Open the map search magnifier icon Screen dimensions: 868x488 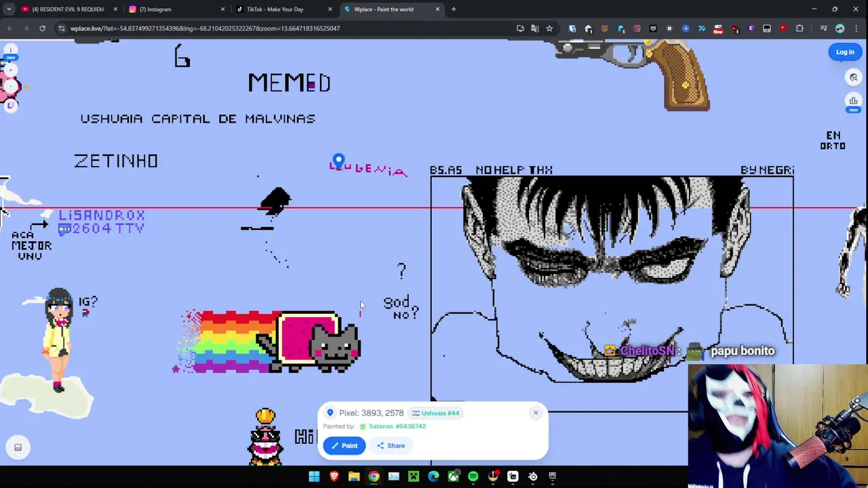pyautogui.click(x=854, y=77)
